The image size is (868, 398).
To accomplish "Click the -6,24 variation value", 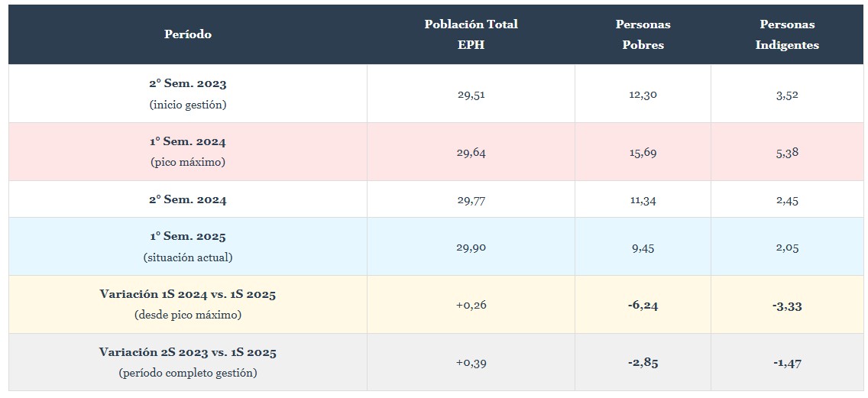I will [643, 306].
